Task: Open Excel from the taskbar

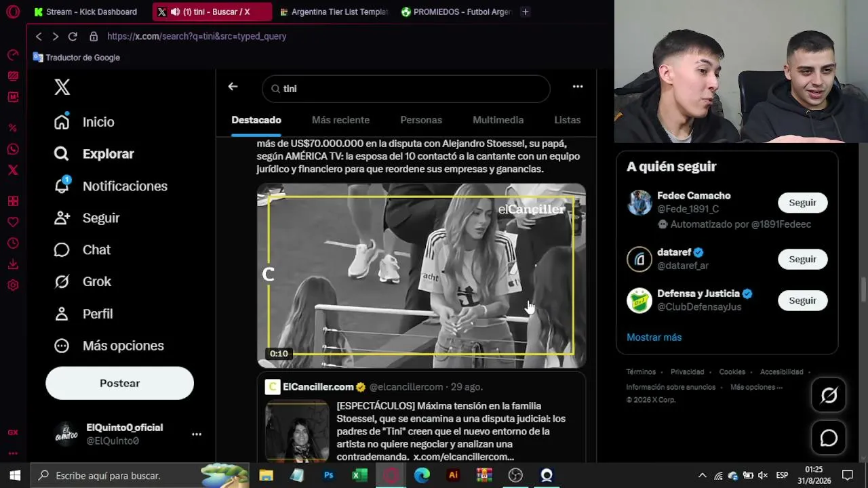Action: (359, 476)
